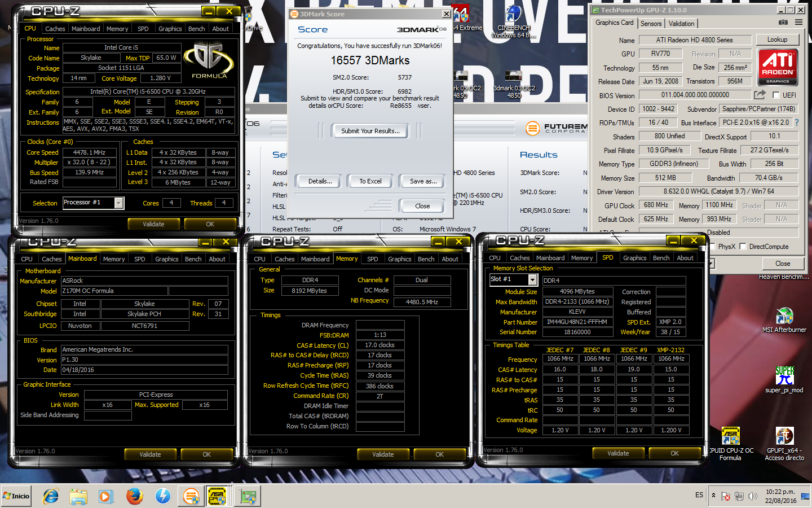The width and height of the screenshot is (812, 508).
Task: Open Graphics tab in CPU-Z Memory window
Action: 400,259
